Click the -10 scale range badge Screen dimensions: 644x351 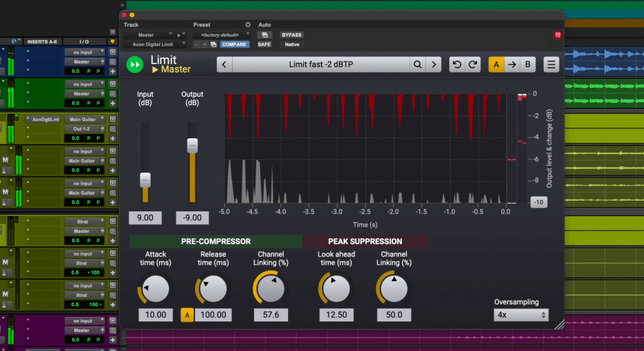coord(538,202)
